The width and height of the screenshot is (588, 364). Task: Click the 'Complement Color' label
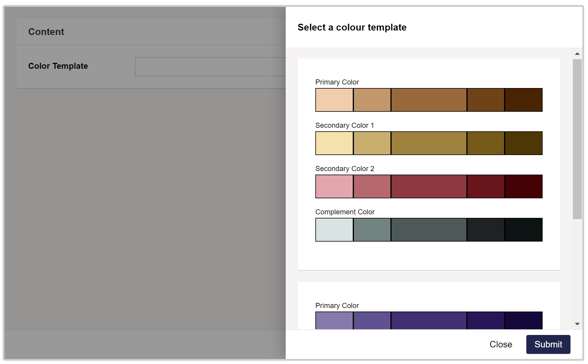tap(345, 212)
